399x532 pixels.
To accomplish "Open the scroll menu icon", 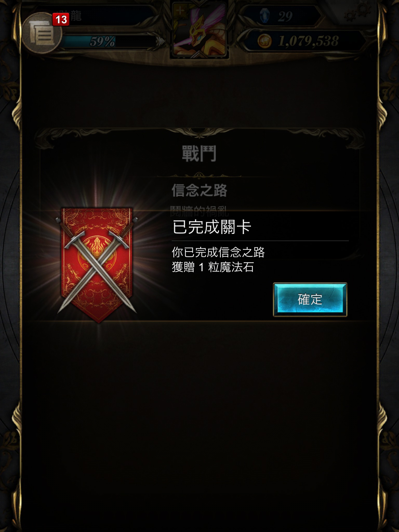I will coord(42,34).
